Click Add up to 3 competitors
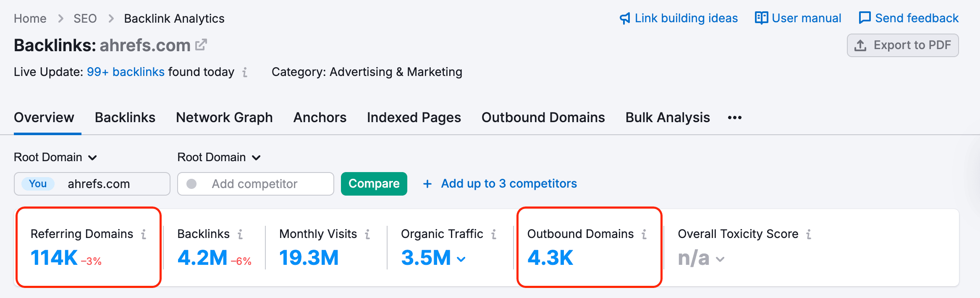 [x=509, y=184]
